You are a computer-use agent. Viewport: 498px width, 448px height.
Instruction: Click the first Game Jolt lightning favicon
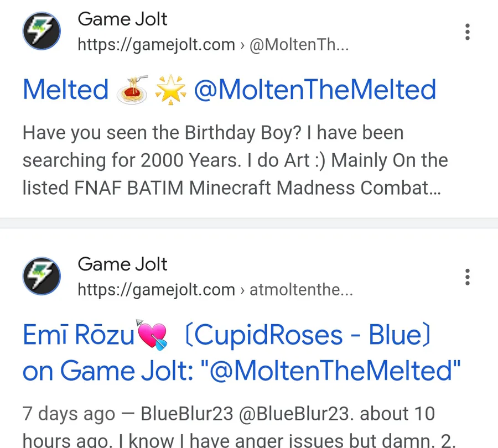tap(41, 30)
